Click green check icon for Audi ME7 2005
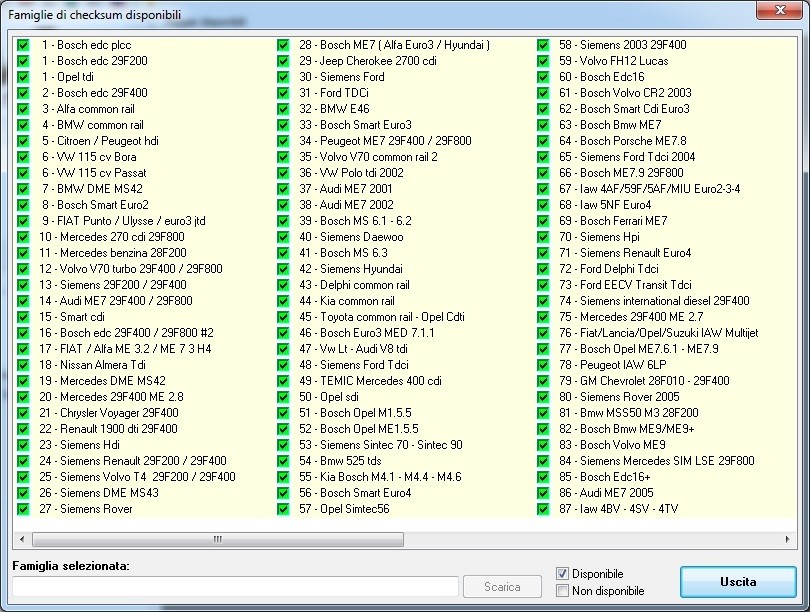This screenshot has width=810, height=612. (x=543, y=493)
